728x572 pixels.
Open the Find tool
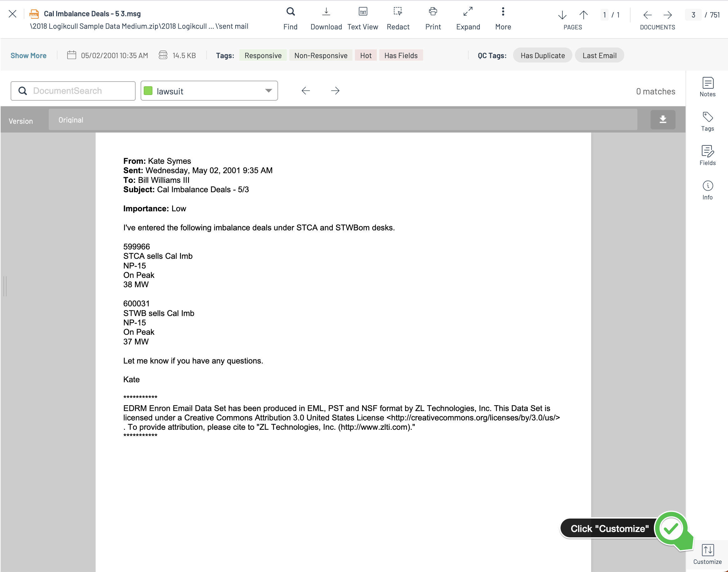(290, 19)
